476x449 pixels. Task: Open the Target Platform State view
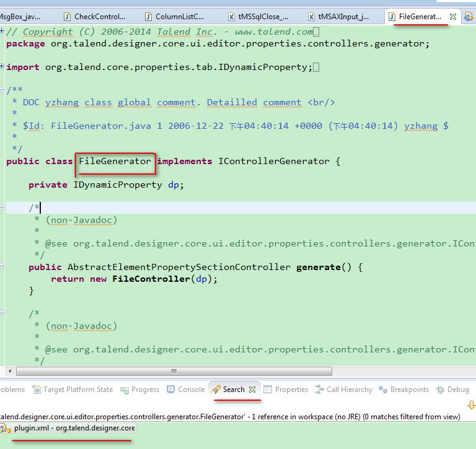[73, 390]
